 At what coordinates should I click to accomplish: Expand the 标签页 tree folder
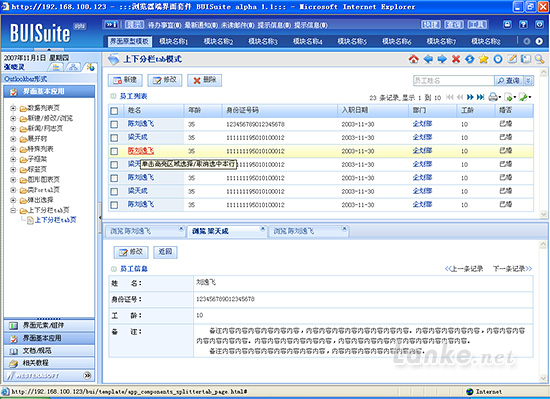point(13,169)
